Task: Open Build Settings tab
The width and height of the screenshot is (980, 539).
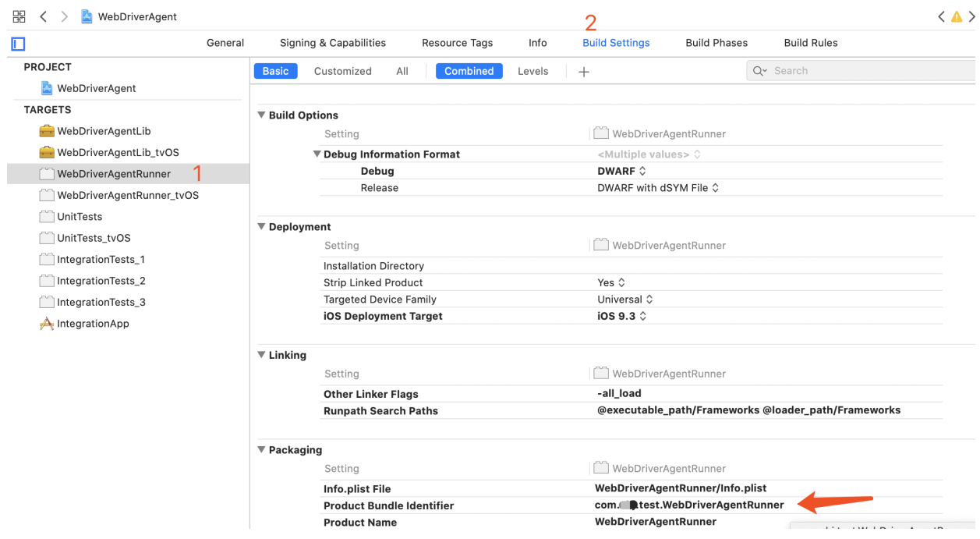Action: point(616,43)
